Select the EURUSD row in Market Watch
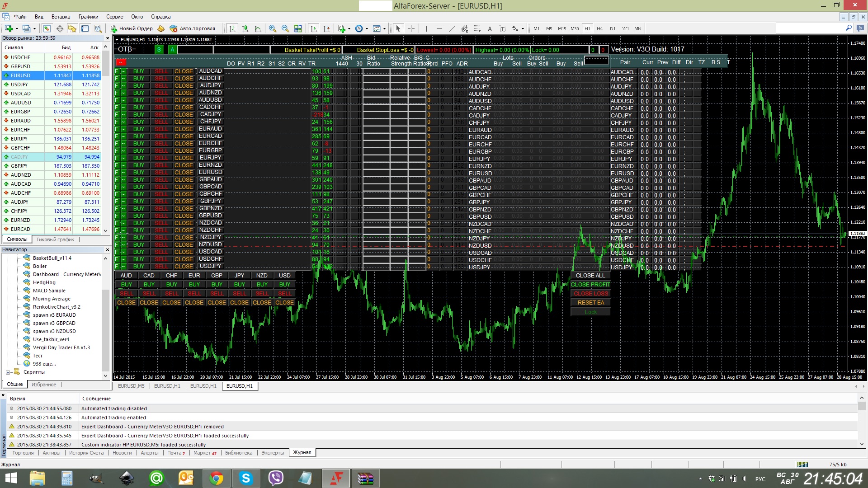The image size is (868, 488). click(51, 75)
